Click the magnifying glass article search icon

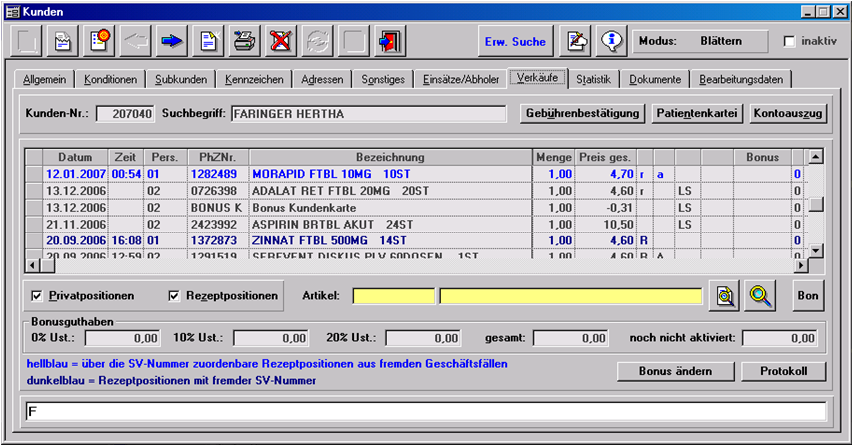click(x=761, y=295)
